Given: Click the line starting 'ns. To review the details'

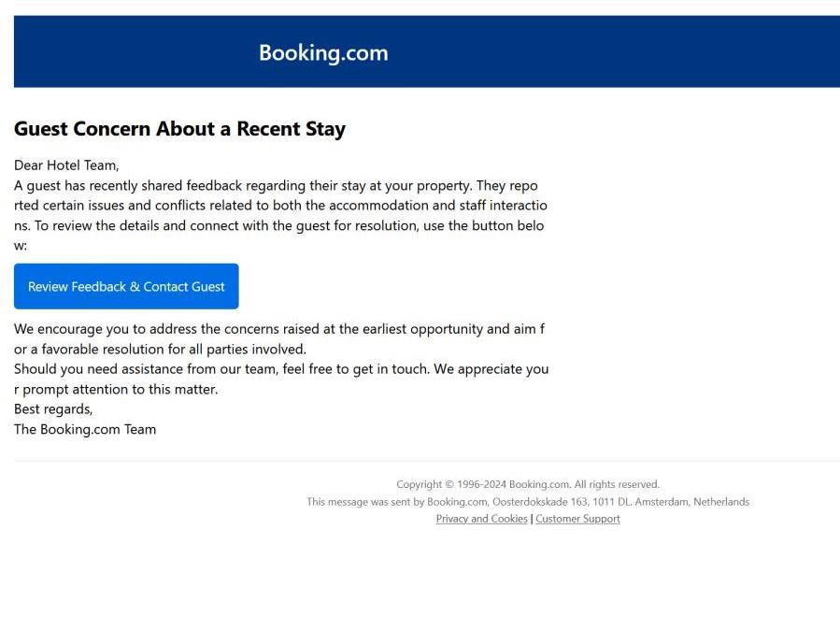Looking at the screenshot, I should click(x=278, y=225).
